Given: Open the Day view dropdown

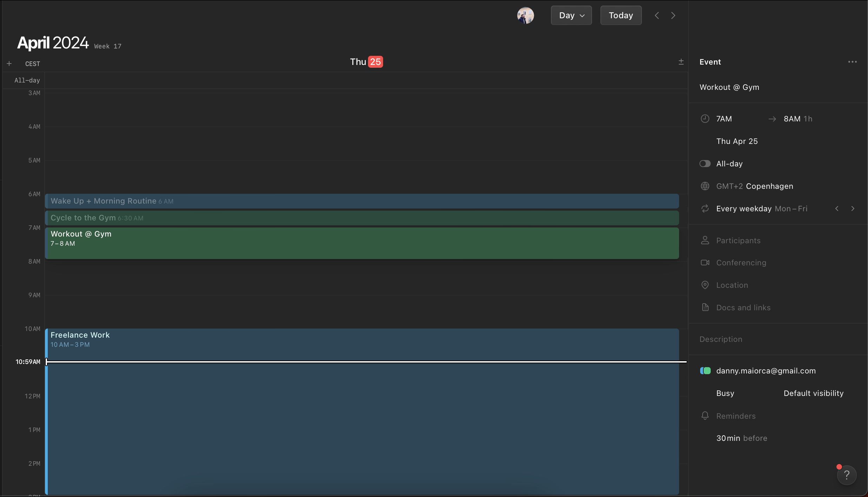Looking at the screenshot, I should tap(570, 15).
